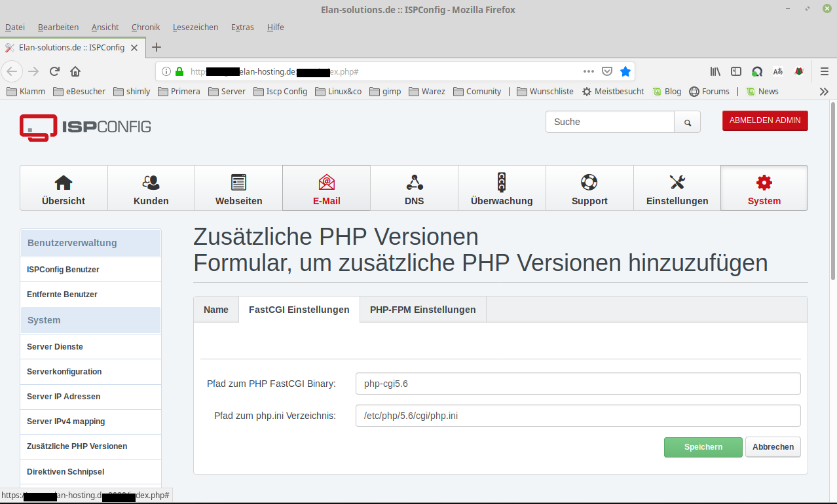Screen dimensions: 837x504
Task: Open the Forums bookmark
Action: coord(709,92)
